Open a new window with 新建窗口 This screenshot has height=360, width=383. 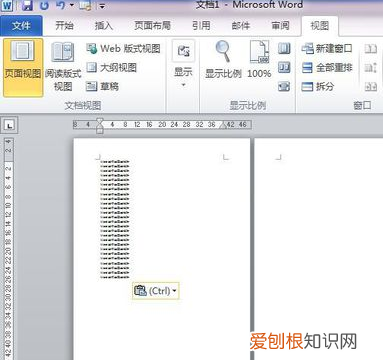(327, 49)
